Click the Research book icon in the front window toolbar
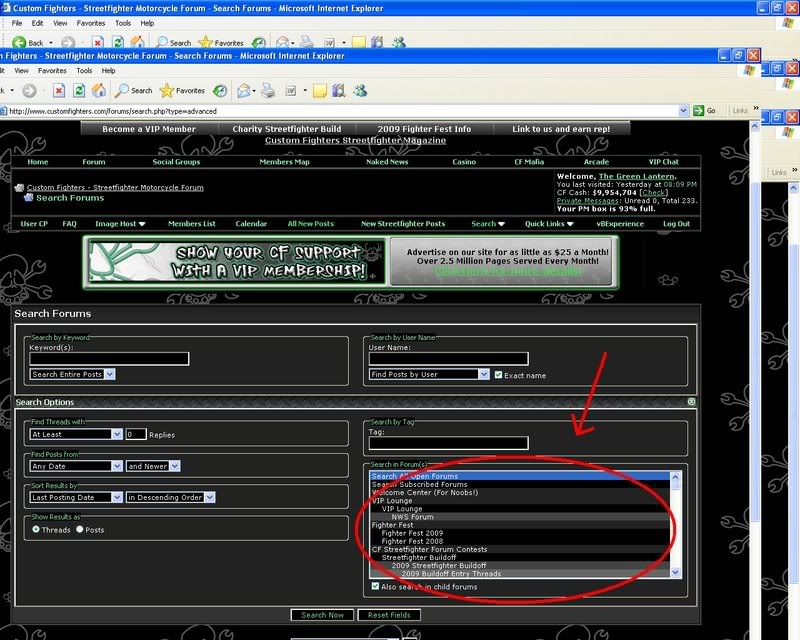 (339, 91)
